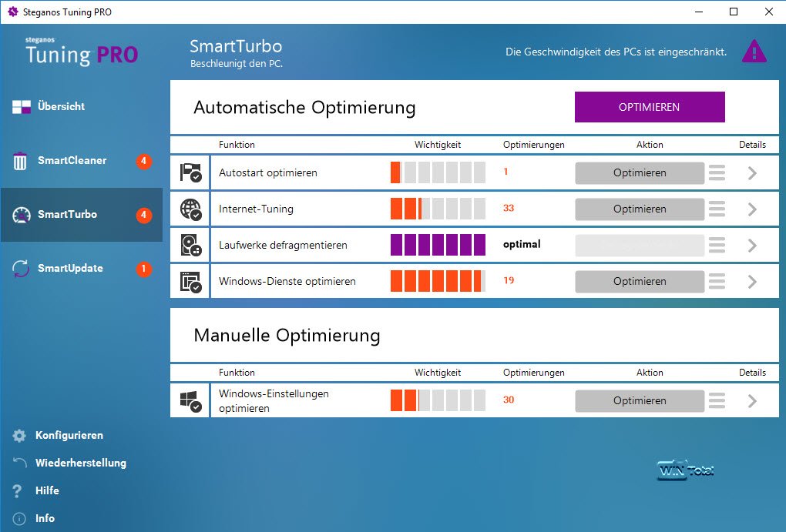The height and width of the screenshot is (532, 786).
Task: Click Optimieren for Windows-Dienste optimieren
Action: pos(640,282)
